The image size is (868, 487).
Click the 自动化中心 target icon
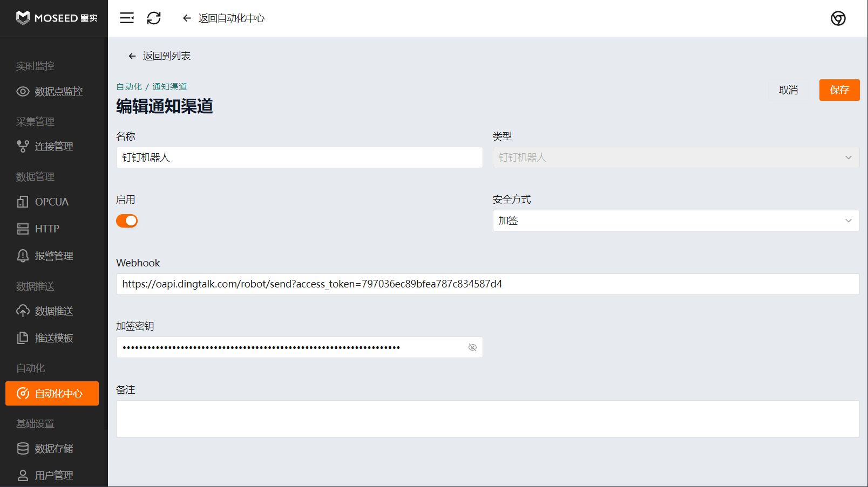coord(23,393)
